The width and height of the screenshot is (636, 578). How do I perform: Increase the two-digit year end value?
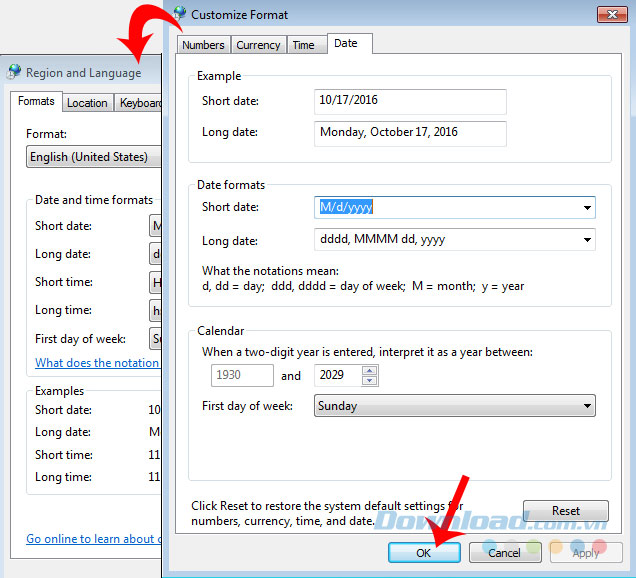[x=370, y=370]
